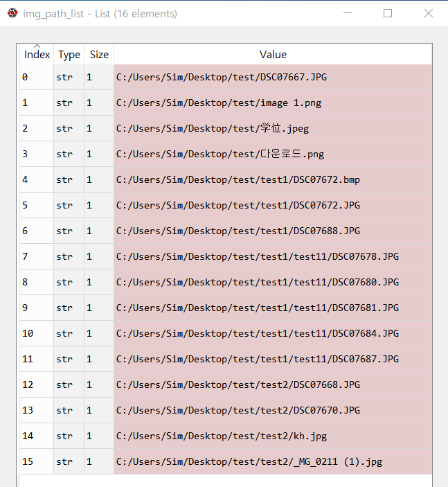This screenshot has height=487, width=448.
Task: Close the img_path_list window
Action: point(429,13)
